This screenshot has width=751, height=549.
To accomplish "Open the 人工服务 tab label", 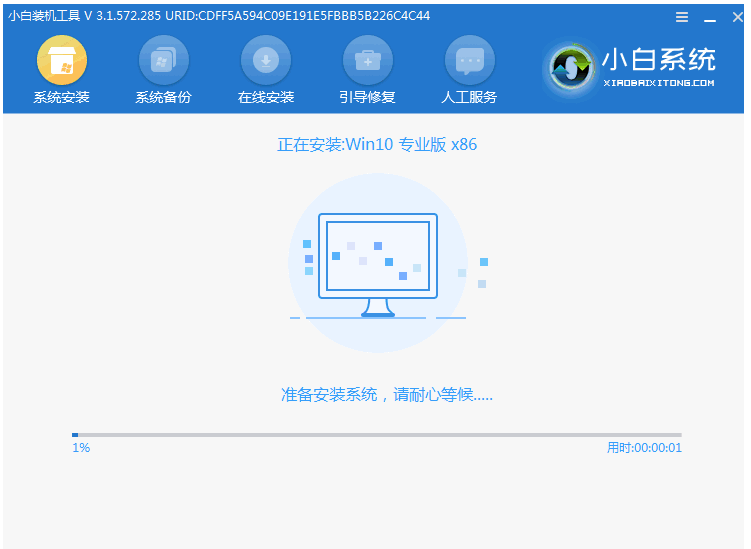I will click(469, 97).
